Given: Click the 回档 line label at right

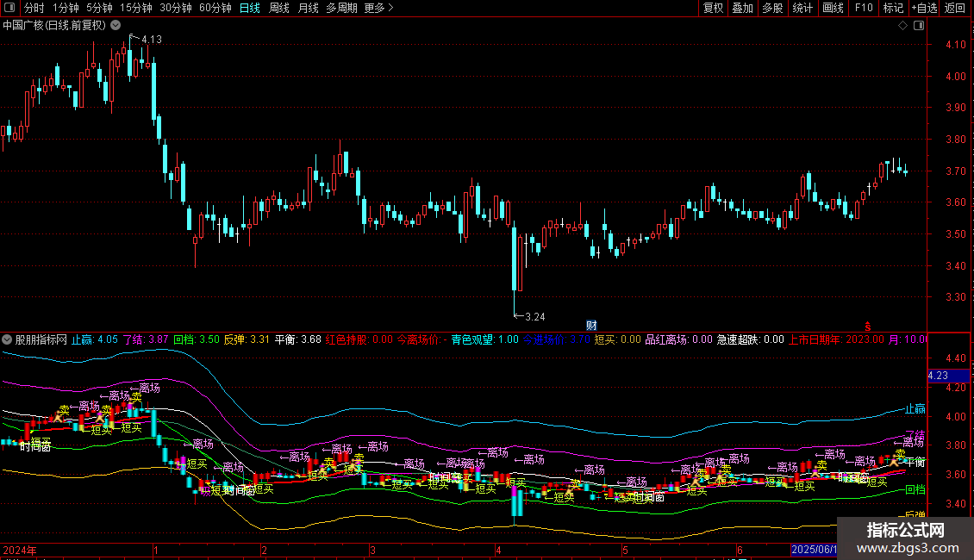Looking at the screenshot, I should click(915, 489).
